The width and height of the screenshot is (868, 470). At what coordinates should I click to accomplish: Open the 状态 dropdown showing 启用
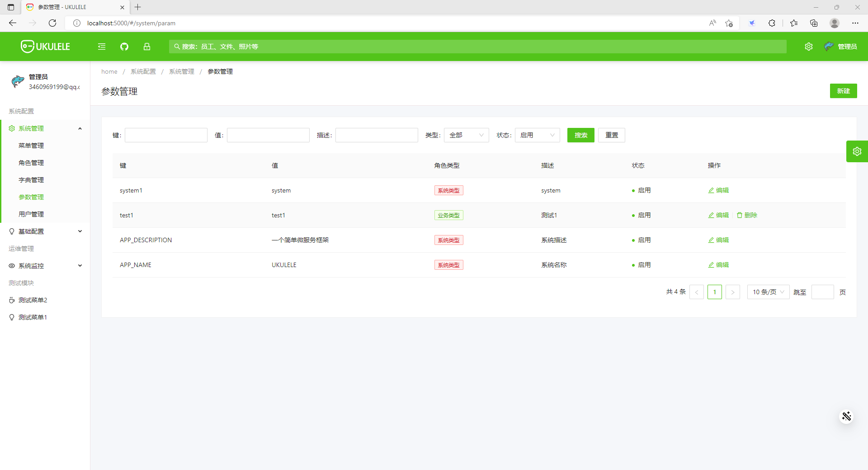click(x=538, y=135)
